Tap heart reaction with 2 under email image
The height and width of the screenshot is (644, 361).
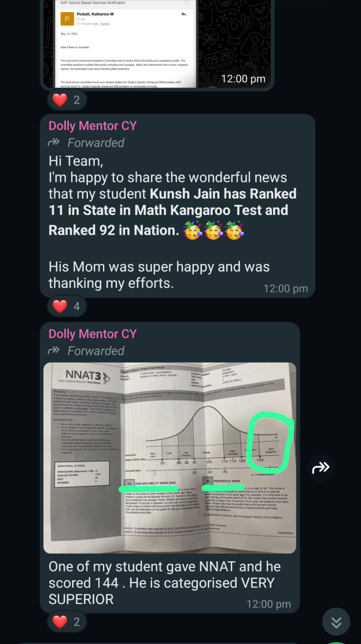click(x=67, y=100)
